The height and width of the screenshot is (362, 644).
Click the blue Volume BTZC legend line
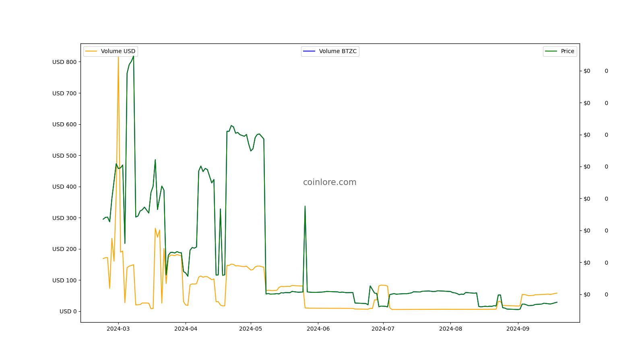click(310, 51)
